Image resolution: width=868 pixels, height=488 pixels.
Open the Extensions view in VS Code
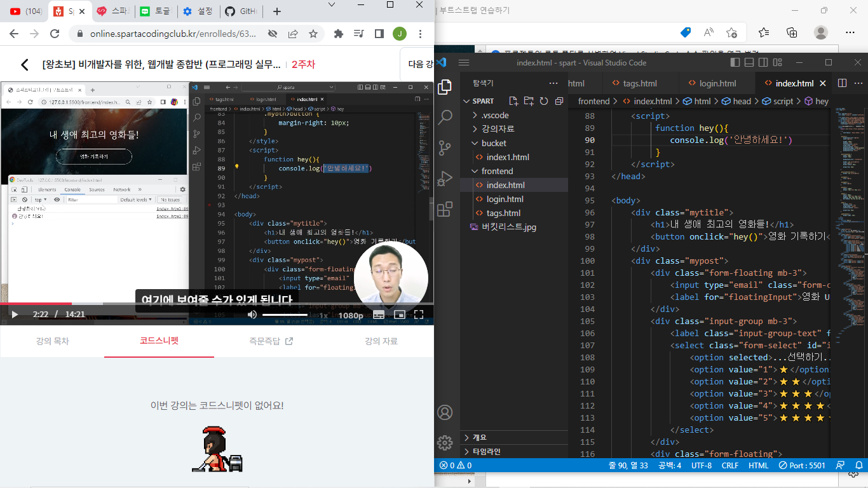445,208
